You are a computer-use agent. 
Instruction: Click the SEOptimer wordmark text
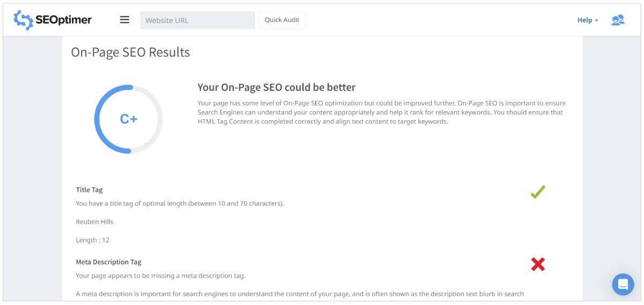tap(63, 20)
